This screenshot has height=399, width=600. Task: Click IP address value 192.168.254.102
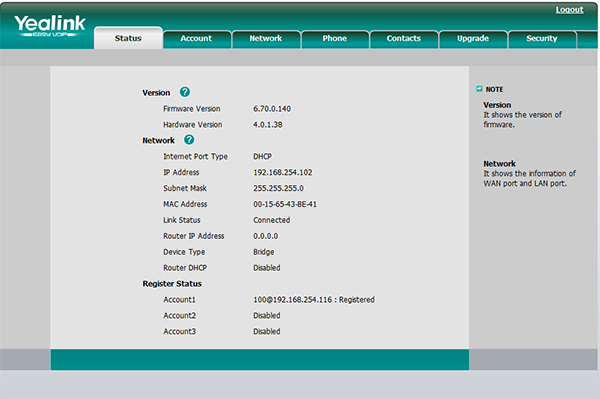pos(283,173)
